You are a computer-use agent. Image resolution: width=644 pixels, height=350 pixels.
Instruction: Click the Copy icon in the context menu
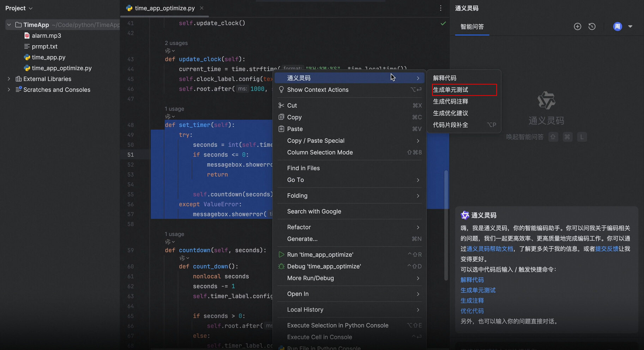pos(281,117)
